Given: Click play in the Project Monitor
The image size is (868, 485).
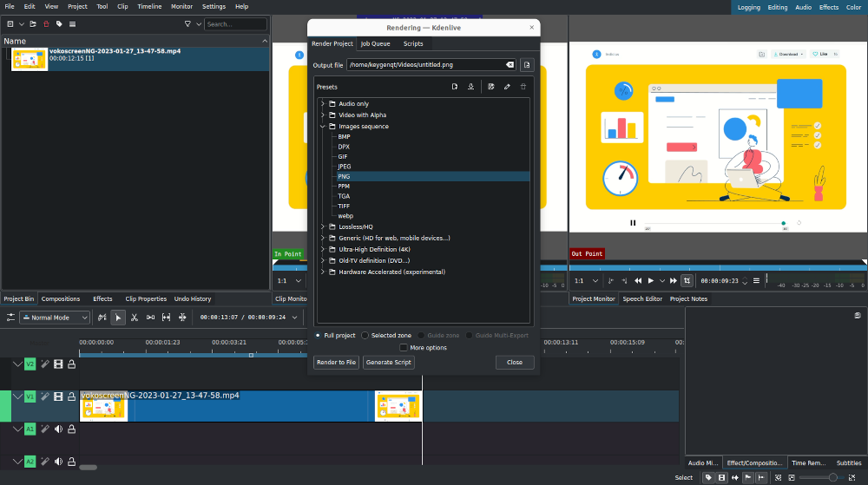Looking at the screenshot, I should click(x=651, y=281).
